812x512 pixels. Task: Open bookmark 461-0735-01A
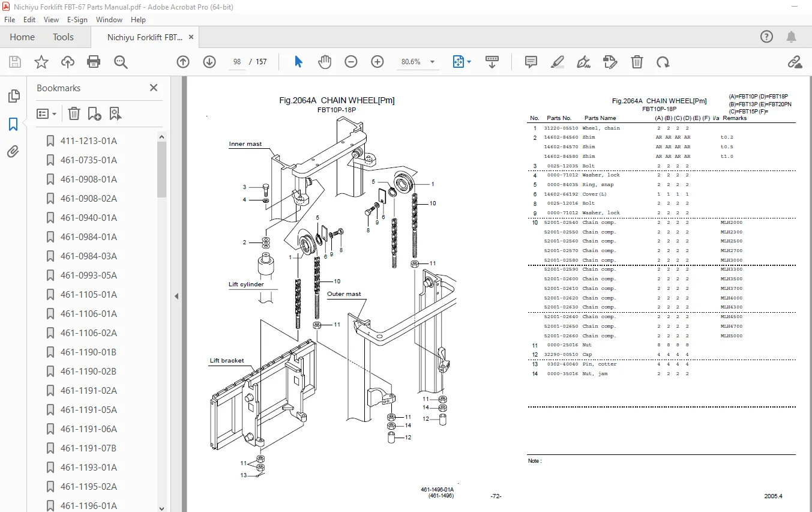pyautogui.click(x=89, y=160)
